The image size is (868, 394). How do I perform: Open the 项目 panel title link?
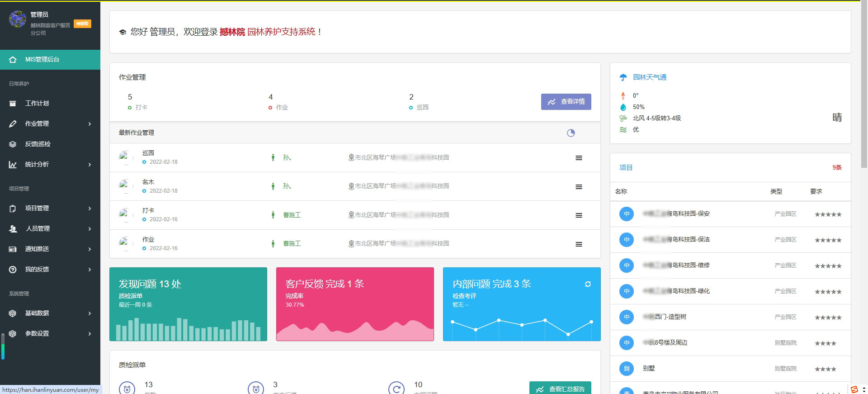point(626,168)
